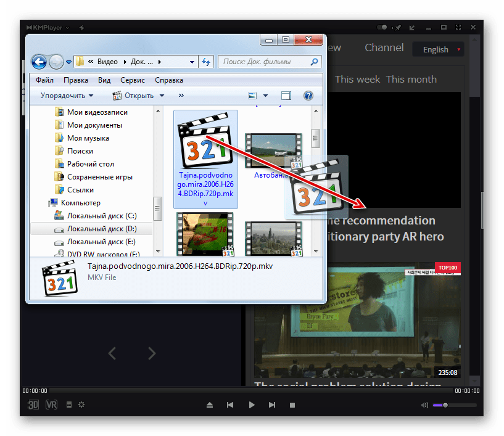Image resolution: width=504 pixels, height=436 pixels.
Task: Click the Explorer Back navigation button
Action: (39, 62)
